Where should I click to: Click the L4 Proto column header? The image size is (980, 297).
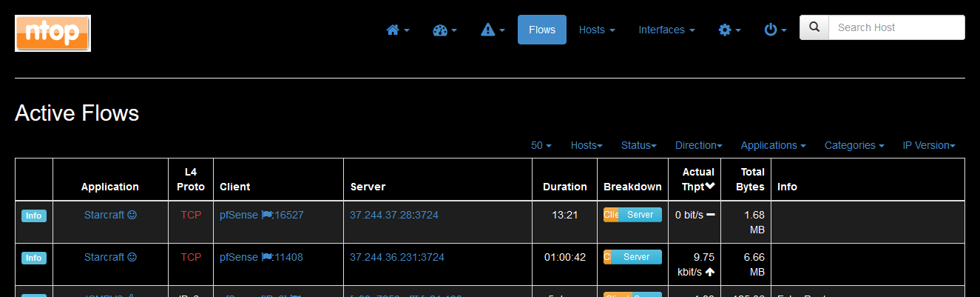191,179
